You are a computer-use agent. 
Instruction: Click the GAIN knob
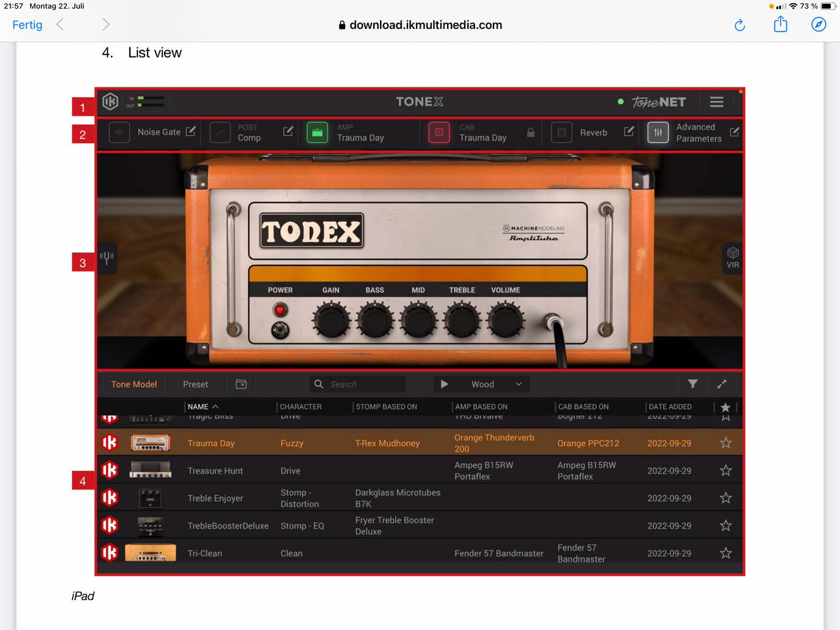331,320
